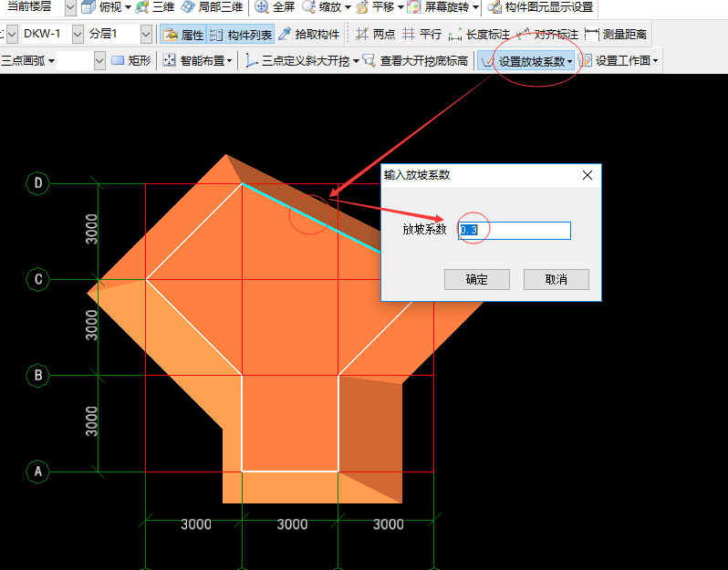Select the 长度标注 tool
Viewport: 728px width, 570px height.
click(x=479, y=35)
